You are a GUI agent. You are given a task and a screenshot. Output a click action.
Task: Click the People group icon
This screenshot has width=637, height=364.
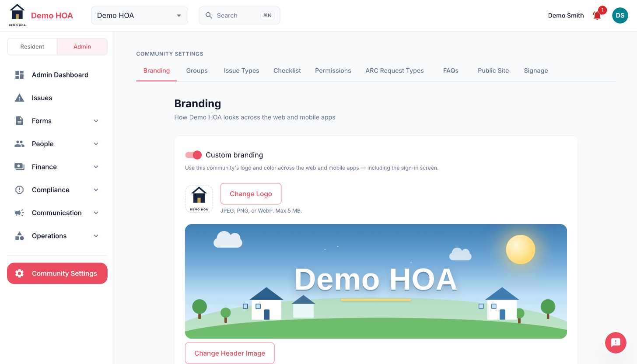(19, 144)
